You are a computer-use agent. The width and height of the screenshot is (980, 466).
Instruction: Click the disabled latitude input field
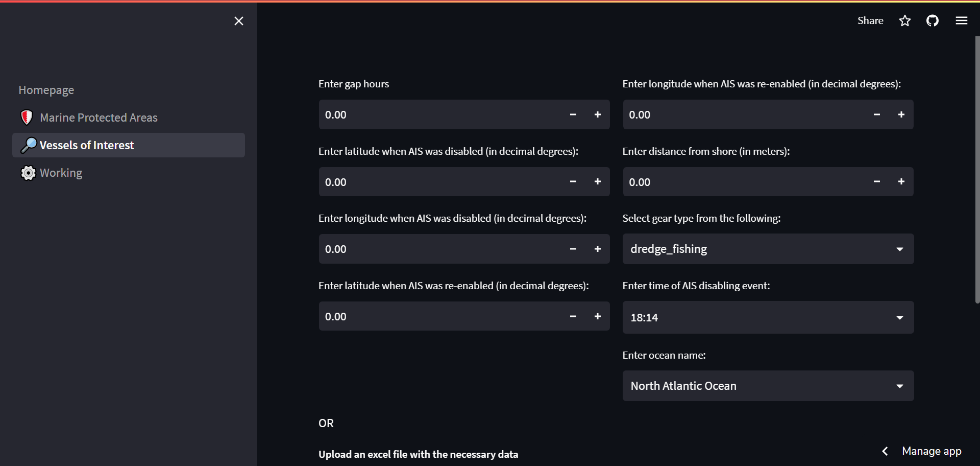[439, 182]
